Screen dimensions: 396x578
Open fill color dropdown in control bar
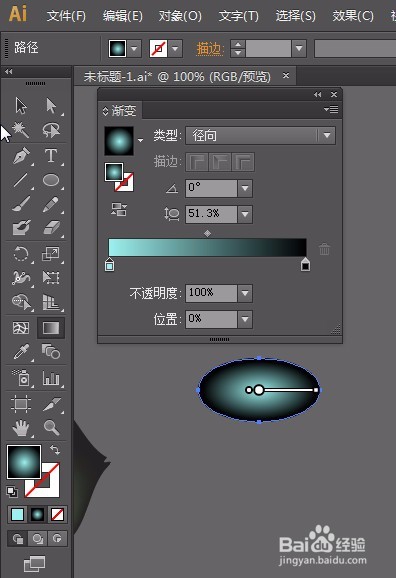[x=134, y=48]
